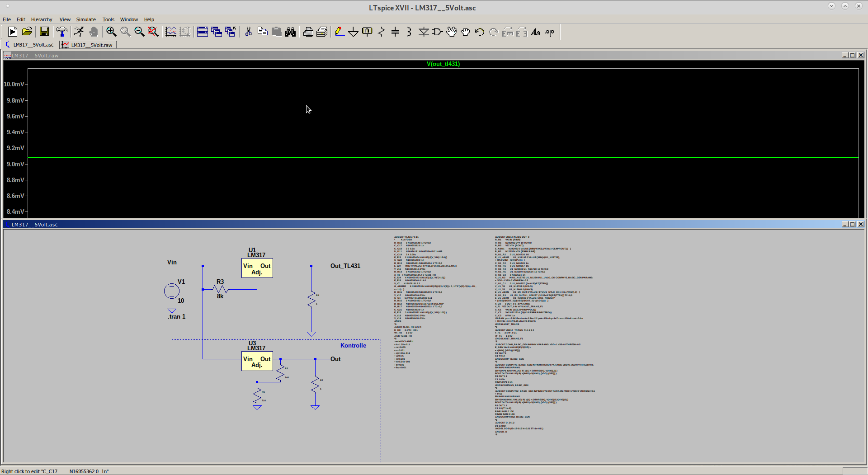This screenshot has height=475, width=868.
Task: Select the Cut scissors tool
Action: pyautogui.click(x=248, y=32)
